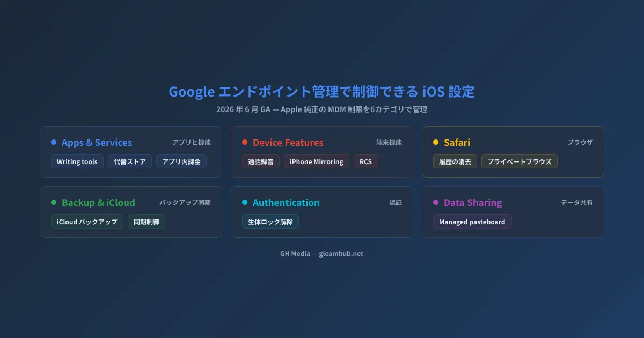Image resolution: width=644 pixels, height=338 pixels.
Task: Click the 認証 label
Action: pos(396,203)
